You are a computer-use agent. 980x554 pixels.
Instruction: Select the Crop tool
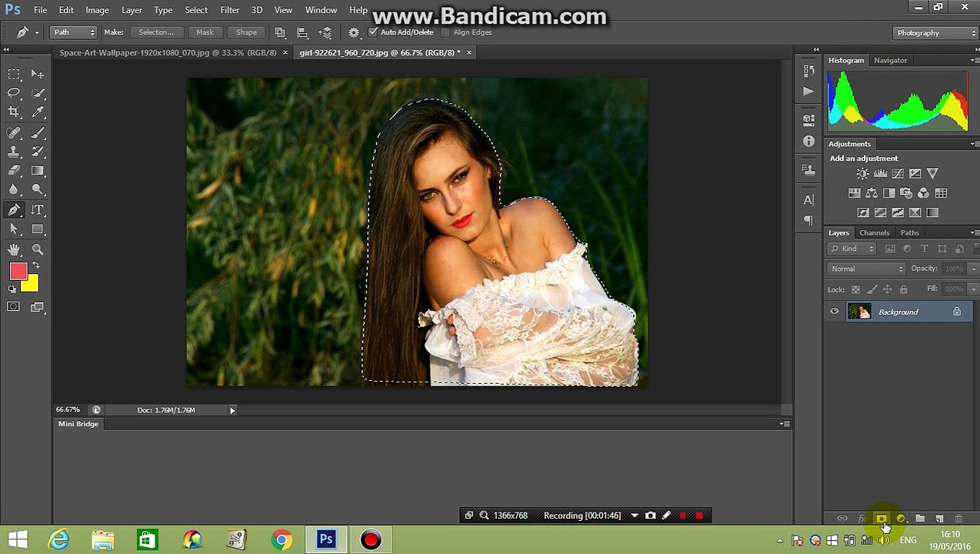pos(14,112)
